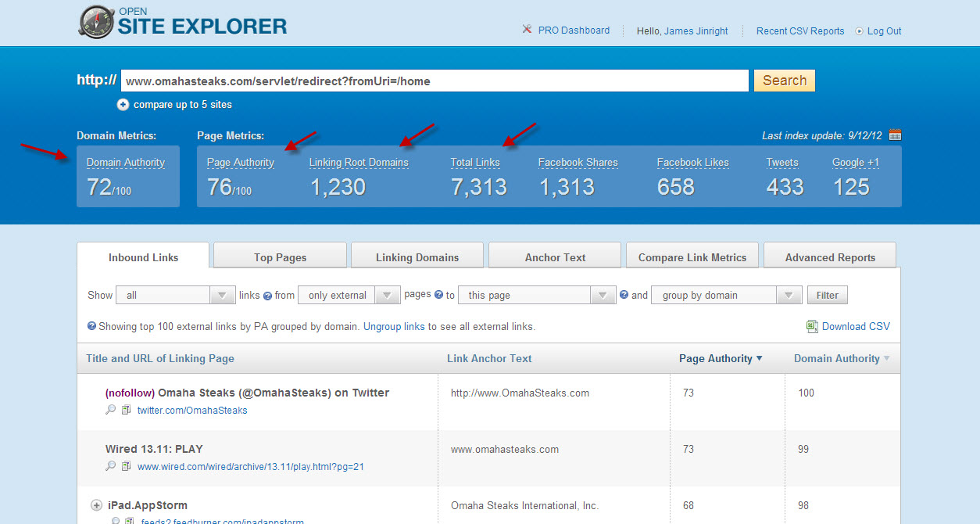Click magnifier icon under Omaha Steaks Twitter row
980x524 pixels.
[x=110, y=410]
